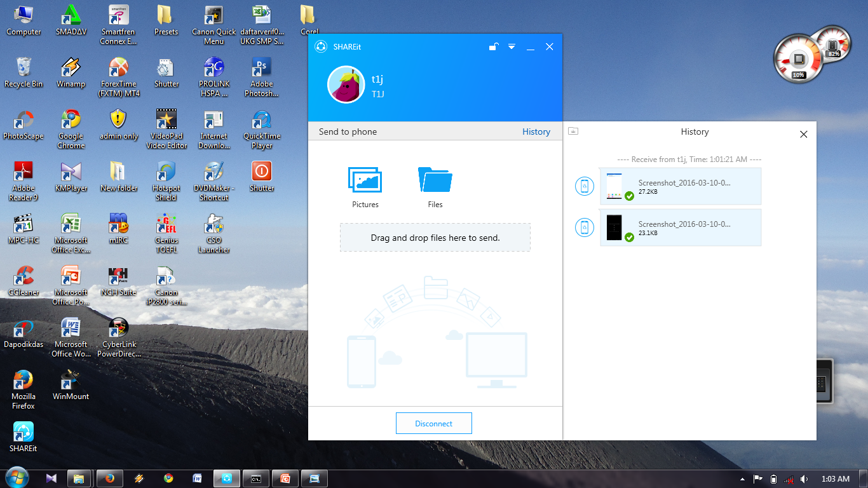The width and height of the screenshot is (868, 488).
Task: Open the Pictures option in SHAREit
Action: click(x=365, y=187)
